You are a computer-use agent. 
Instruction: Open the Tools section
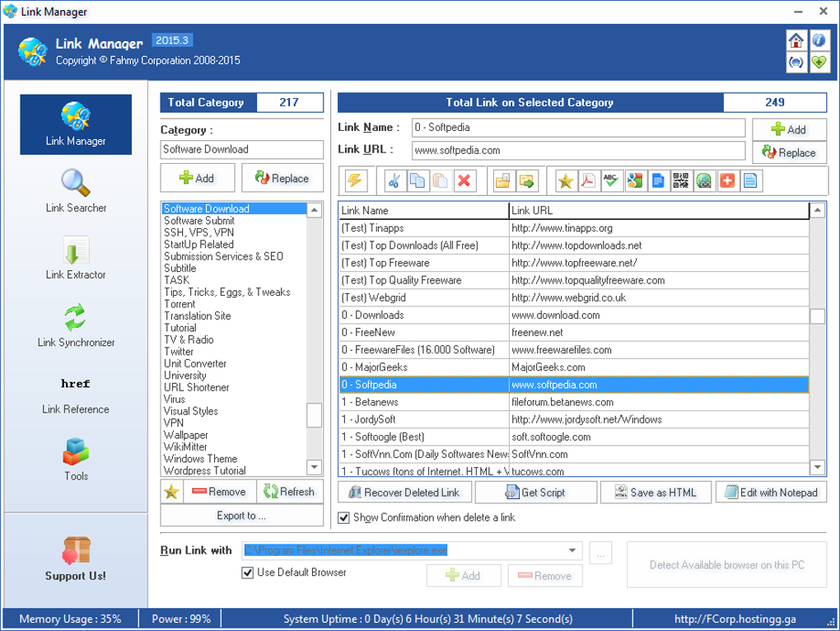pos(76,460)
